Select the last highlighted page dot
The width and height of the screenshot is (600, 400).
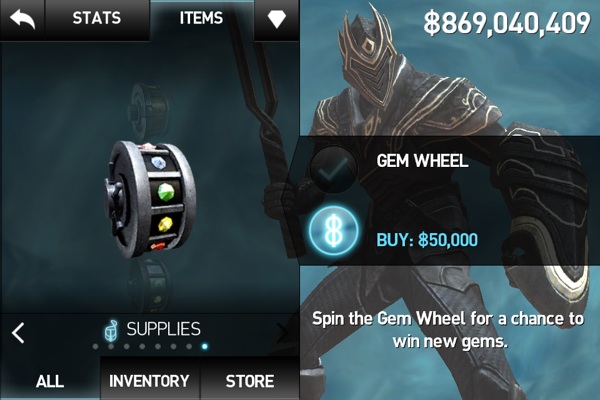[x=205, y=347]
